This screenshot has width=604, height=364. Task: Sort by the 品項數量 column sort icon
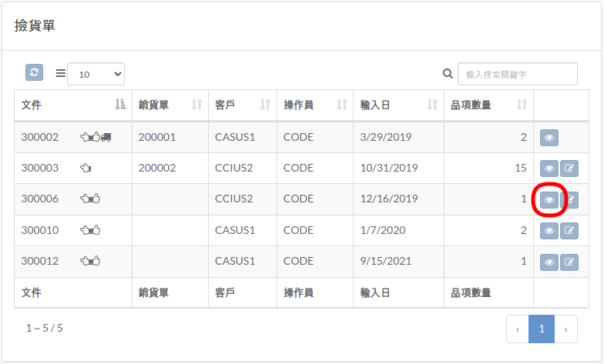[x=522, y=105]
